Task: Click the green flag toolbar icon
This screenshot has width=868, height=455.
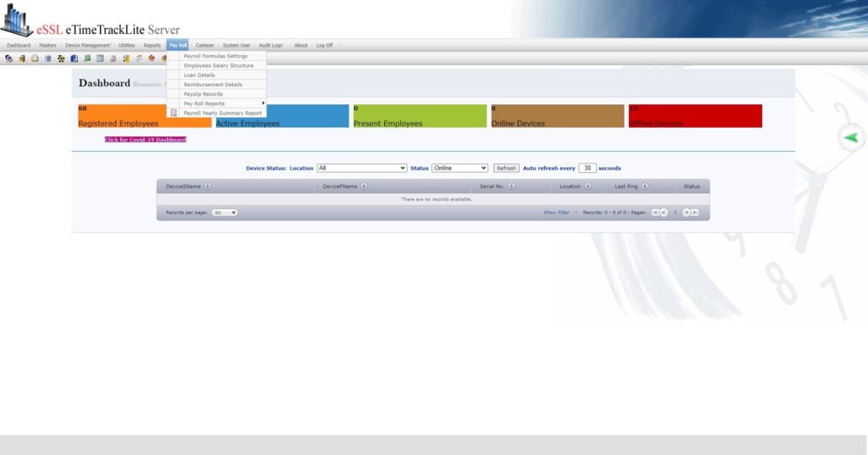Action: click(87, 58)
